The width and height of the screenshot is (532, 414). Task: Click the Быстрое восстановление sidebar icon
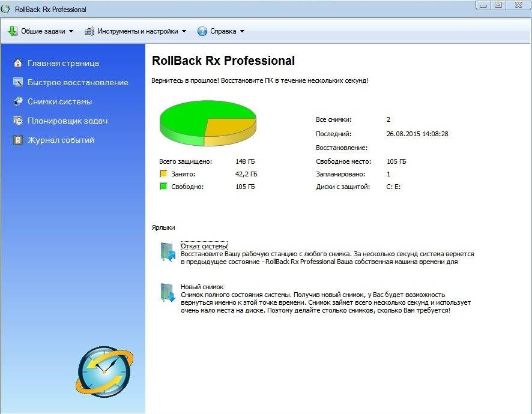click(x=17, y=82)
